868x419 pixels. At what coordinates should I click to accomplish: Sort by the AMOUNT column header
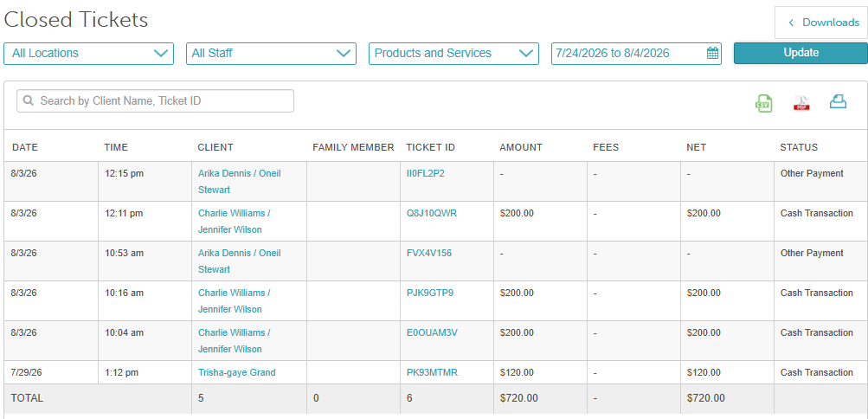coord(521,147)
